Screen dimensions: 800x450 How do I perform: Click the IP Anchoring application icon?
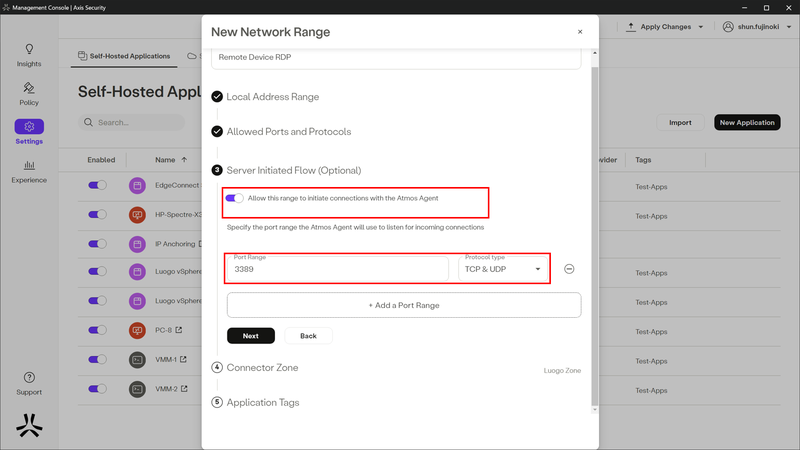pyautogui.click(x=137, y=244)
